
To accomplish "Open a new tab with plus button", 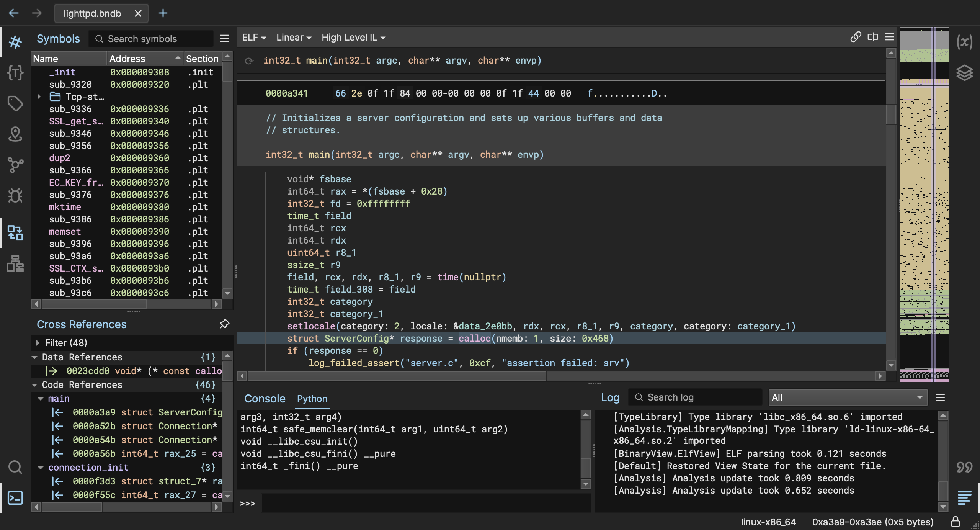I will (x=163, y=13).
